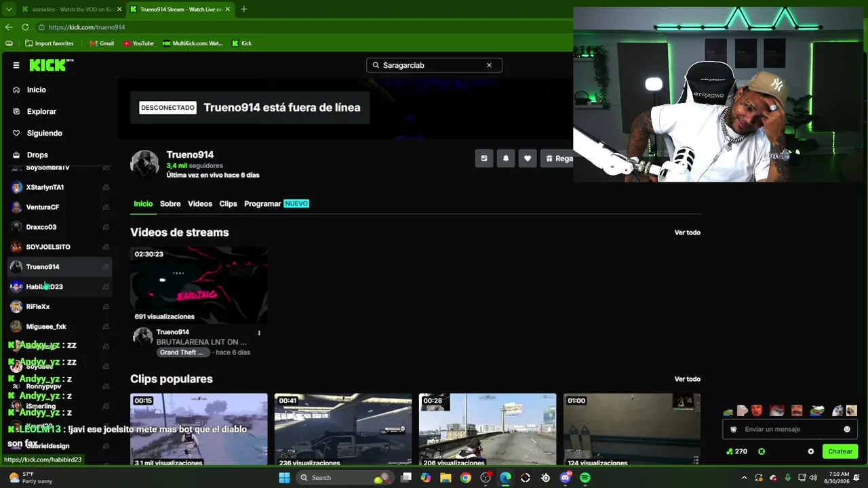This screenshot has width=868, height=488.
Task: Open the 00:41 clip thumbnail
Action: (343, 430)
